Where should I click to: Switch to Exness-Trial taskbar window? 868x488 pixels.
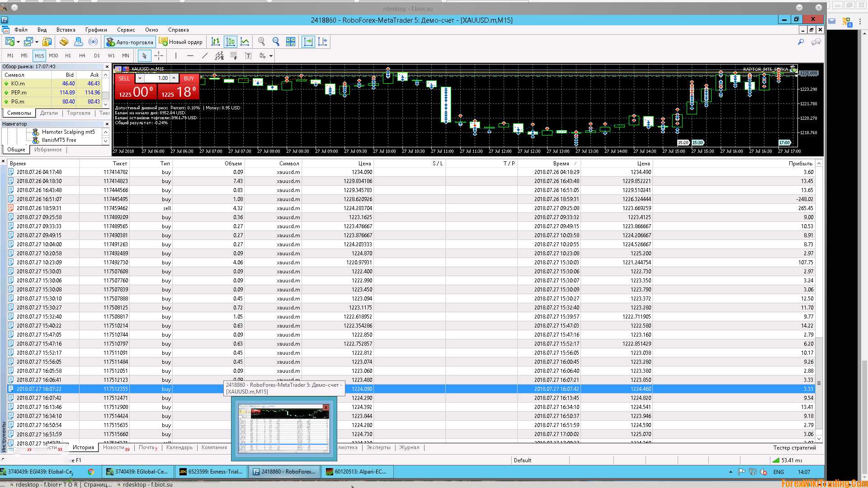point(211,472)
